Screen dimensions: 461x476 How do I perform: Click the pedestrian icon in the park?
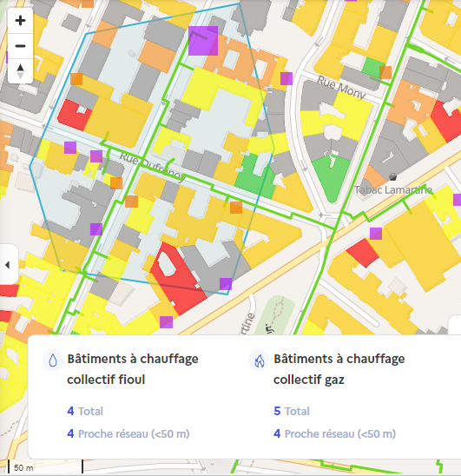point(268,328)
